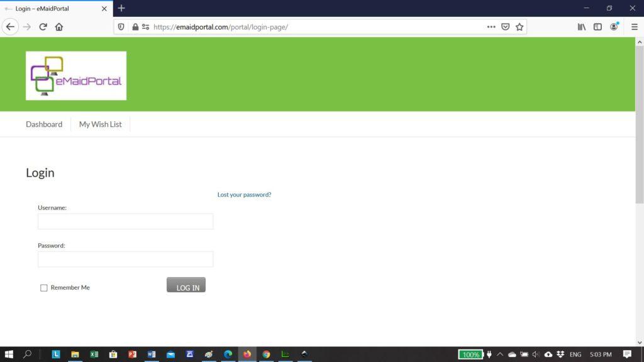Open the OneDrive cloud tray icon

[512, 354]
